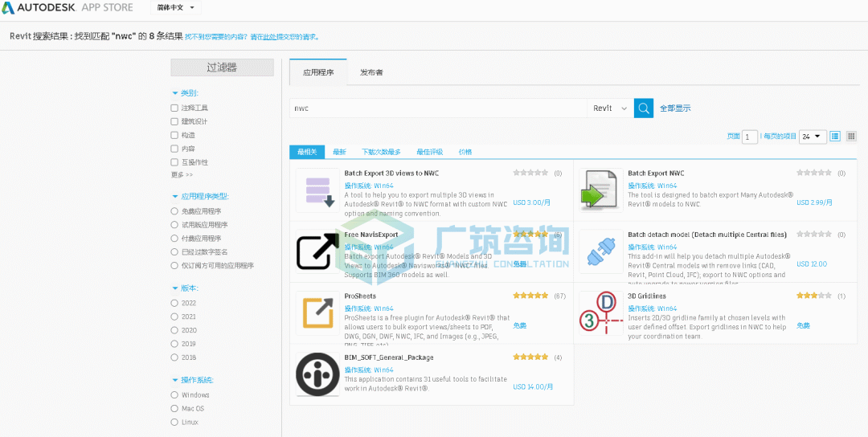The image size is (868, 437).
Task: Expand more categories via 更多 >>
Action: 182,175
